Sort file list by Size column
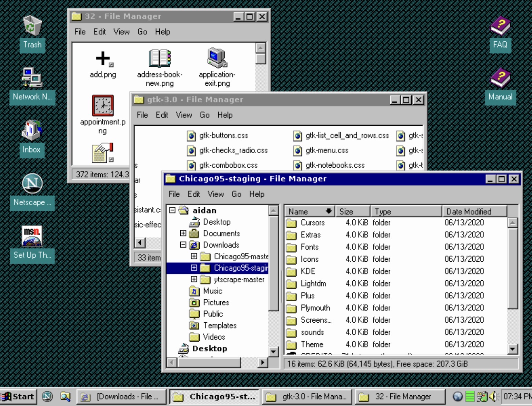Viewport: 532px width, 406px height. (353, 211)
